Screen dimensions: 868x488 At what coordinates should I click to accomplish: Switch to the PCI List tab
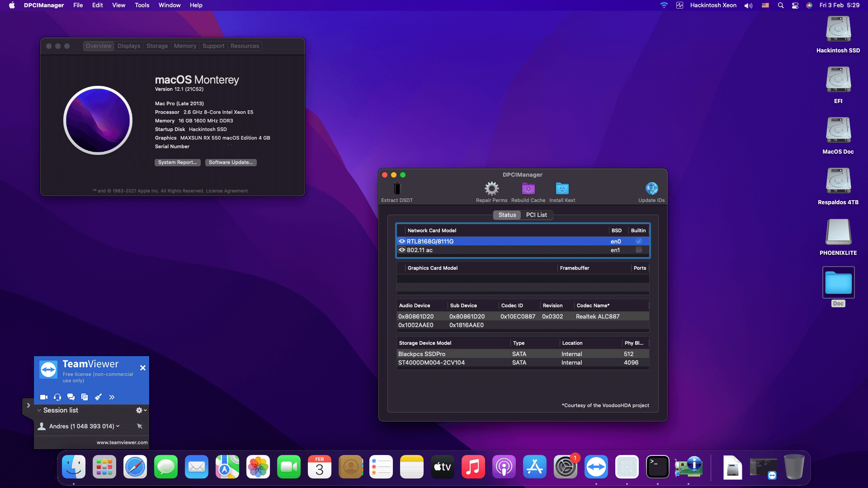(x=536, y=215)
